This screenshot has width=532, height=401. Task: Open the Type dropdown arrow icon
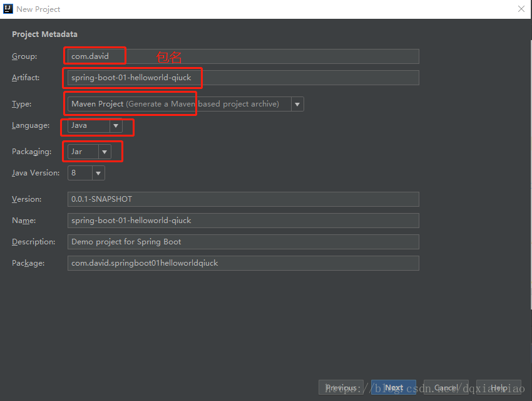coord(297,103)
